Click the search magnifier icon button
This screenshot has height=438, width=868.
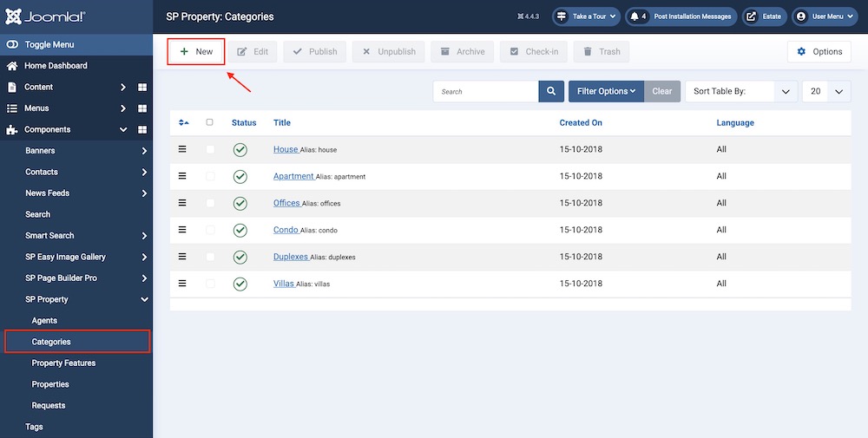(551, 91)
